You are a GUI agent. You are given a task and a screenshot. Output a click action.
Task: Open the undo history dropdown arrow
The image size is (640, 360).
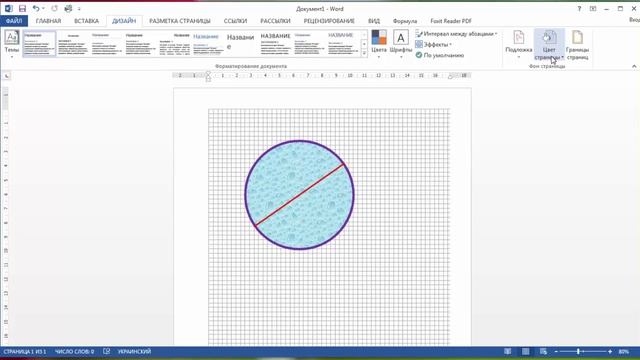click(43, 9)
